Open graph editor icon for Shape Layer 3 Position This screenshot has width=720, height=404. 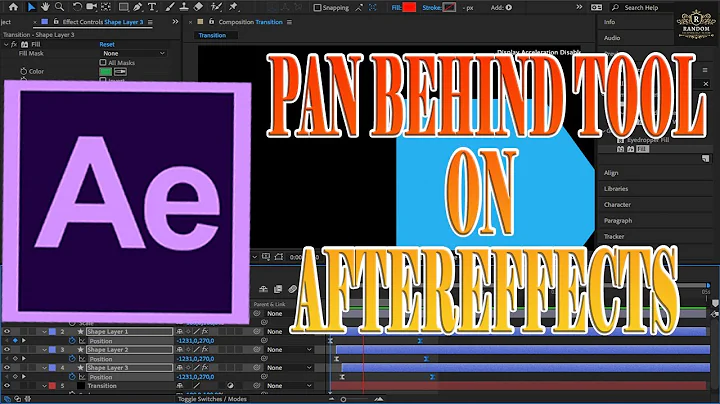pos(82,377)
